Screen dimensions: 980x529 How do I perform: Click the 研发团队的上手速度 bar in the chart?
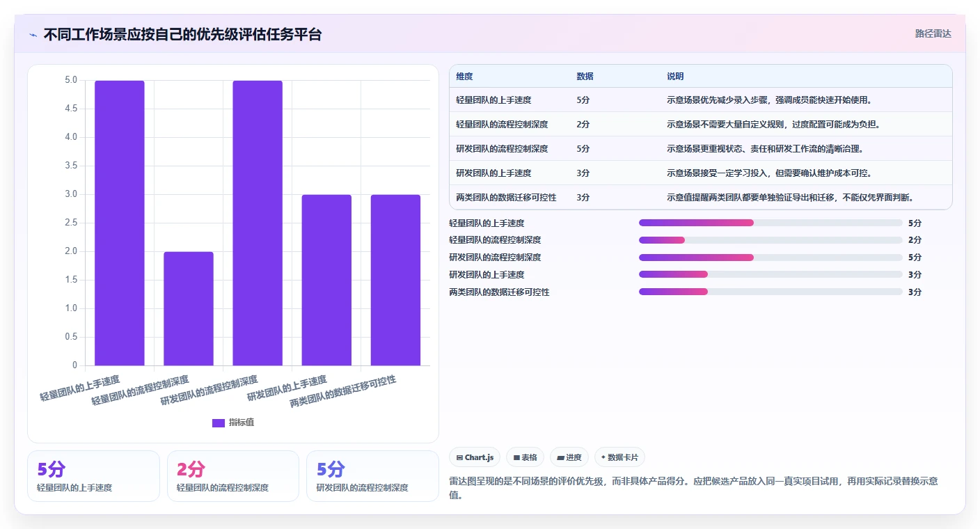(x=326, y=280)
